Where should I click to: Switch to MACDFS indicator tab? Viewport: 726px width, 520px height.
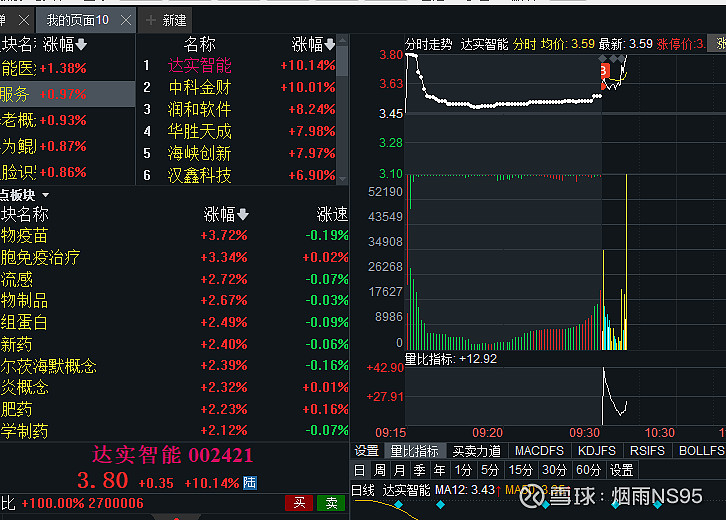point(539,451)
